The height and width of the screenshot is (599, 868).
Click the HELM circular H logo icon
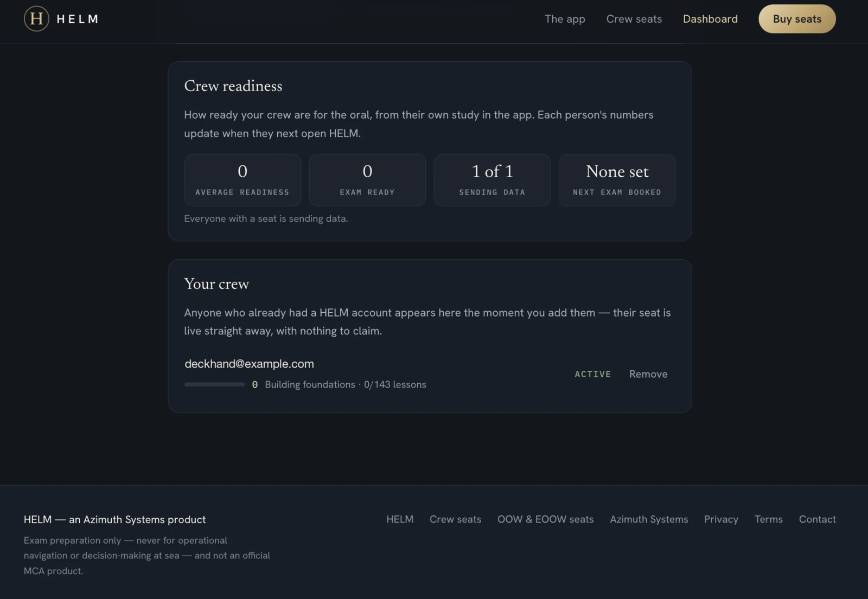[x=36, y=19]
